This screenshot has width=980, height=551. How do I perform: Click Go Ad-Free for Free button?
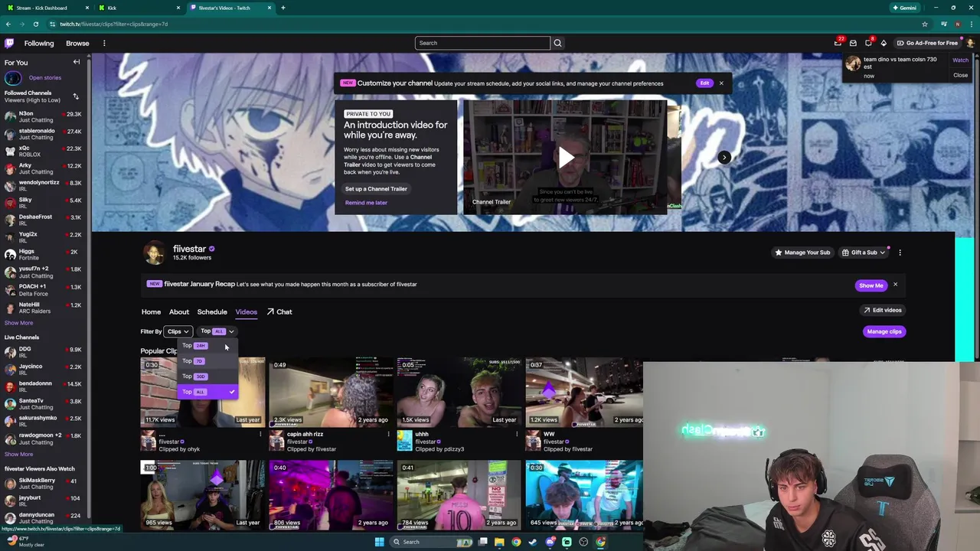coord(927,43)
